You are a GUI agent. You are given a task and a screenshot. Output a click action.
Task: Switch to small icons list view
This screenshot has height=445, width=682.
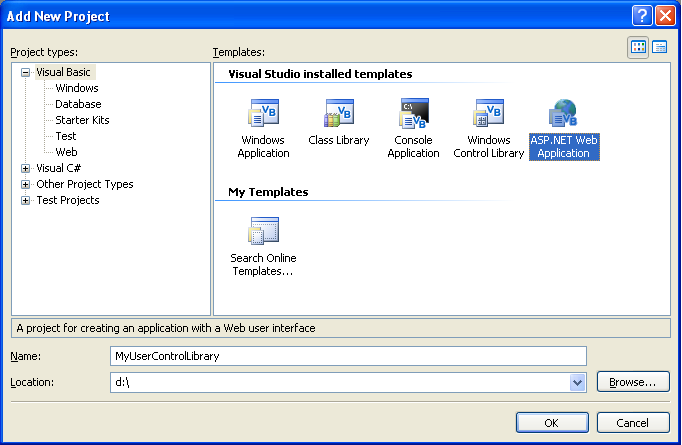point(660,47)
